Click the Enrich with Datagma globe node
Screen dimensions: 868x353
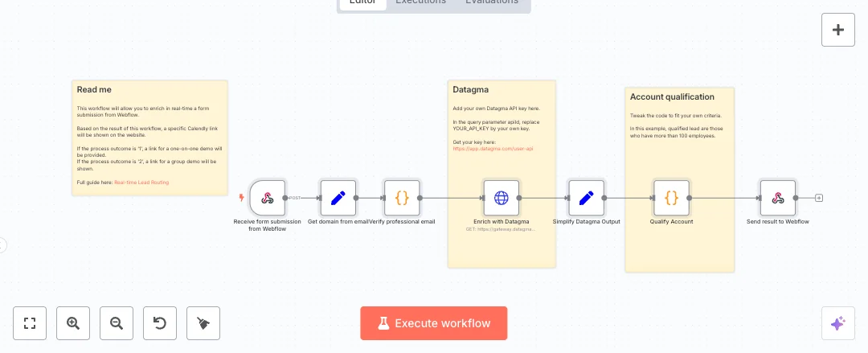(x=502, y=198)
